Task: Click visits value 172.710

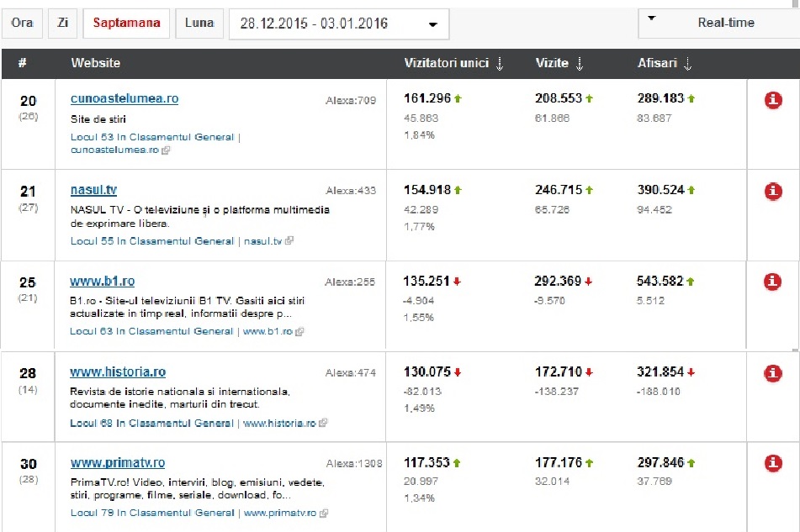Action: (559, 371)
